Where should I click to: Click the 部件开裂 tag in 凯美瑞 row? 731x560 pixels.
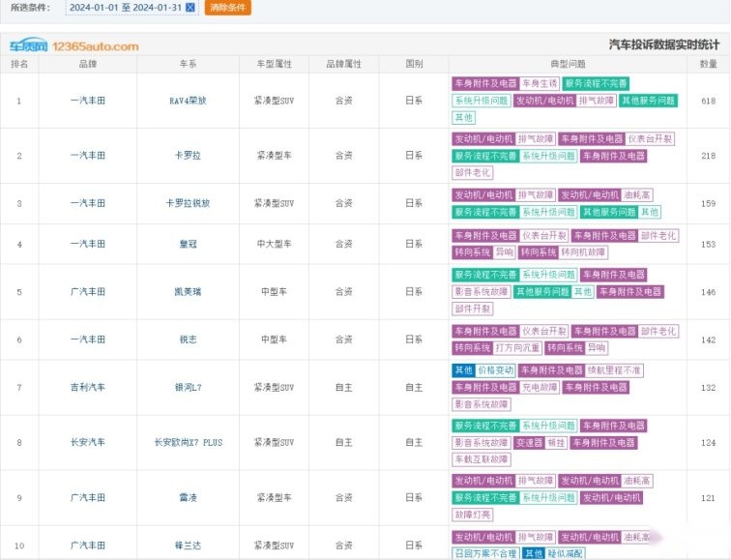pyautogui.click(x=473, y=309)
